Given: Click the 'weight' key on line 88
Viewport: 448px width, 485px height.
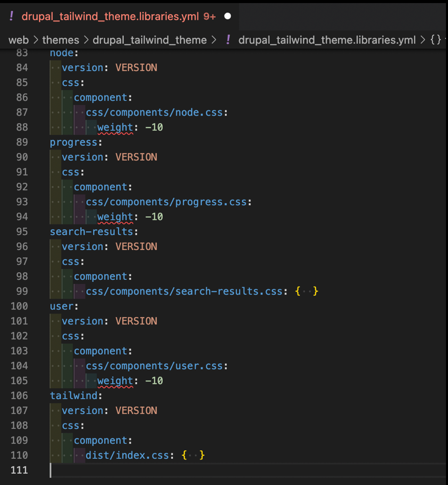Looking at the screenshot, I should [x=115, y=127].
